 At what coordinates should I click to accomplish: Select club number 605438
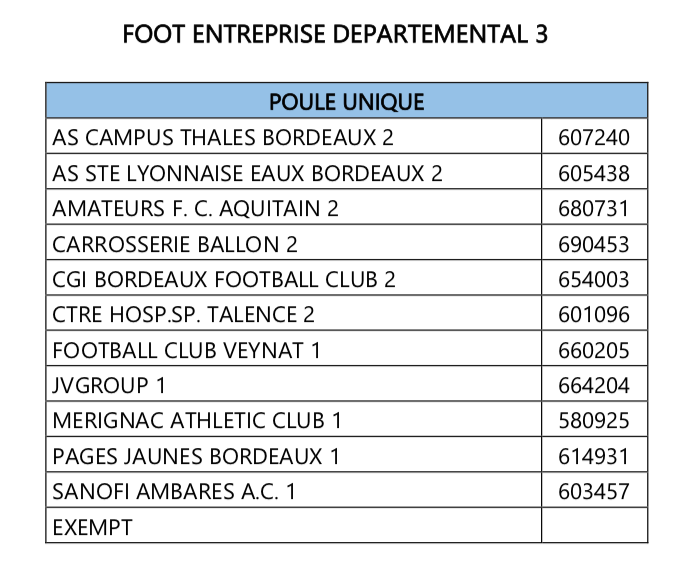(x=594, y=173)
